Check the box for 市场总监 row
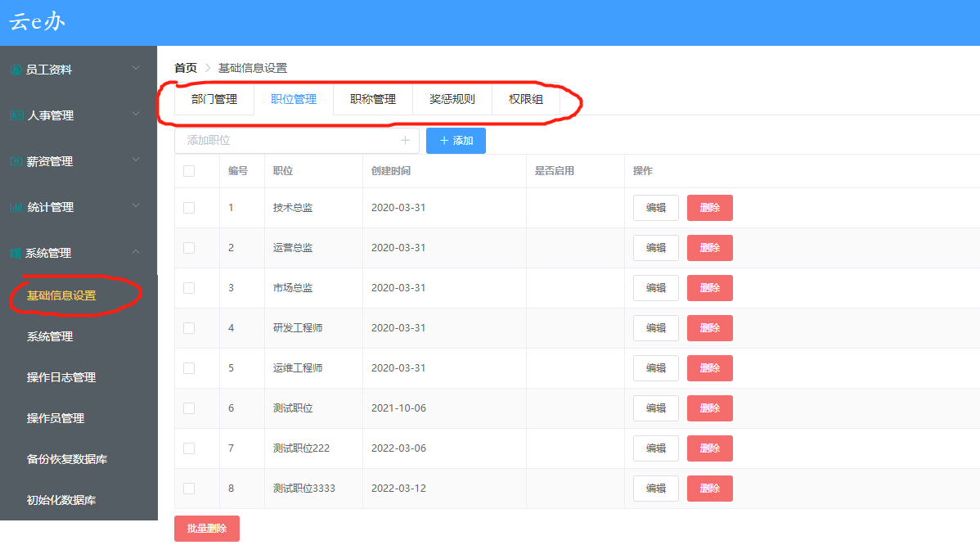Screen dimensions: 980x554 point(189,287)
